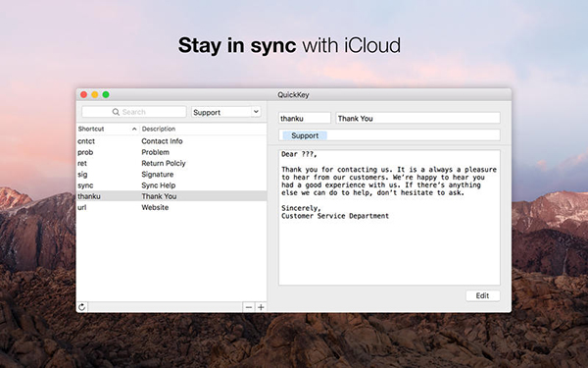Screen dimensions: 588x368
Task: Click the Thank You description field
Action: click(x=417, y=119)
